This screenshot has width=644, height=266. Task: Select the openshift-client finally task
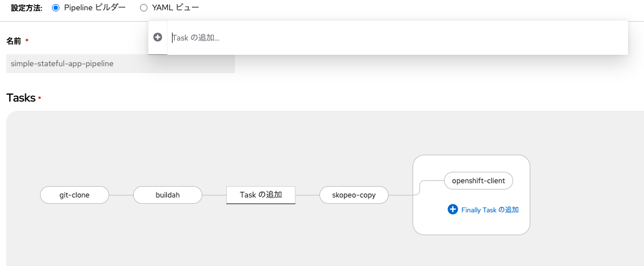(x=478, y=180)
